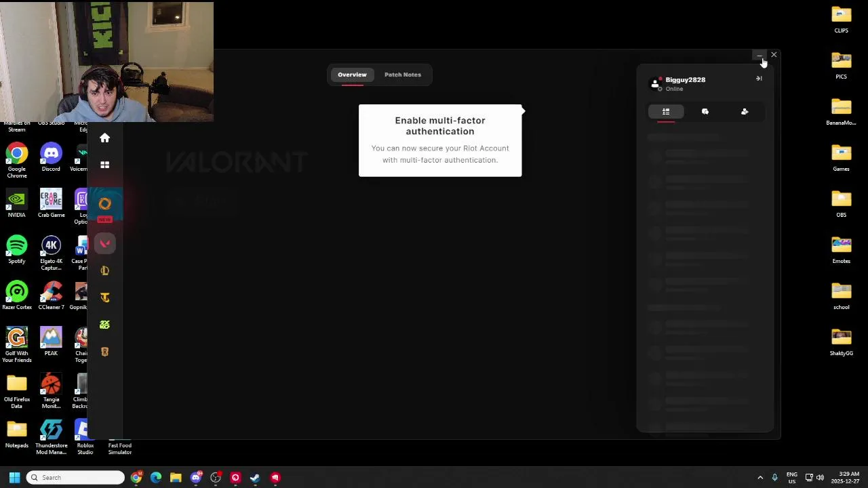Screen dimensions: 868x488
Task: Open the Razer Cortex desktop shortcut
Action: [x=17, y=295]
